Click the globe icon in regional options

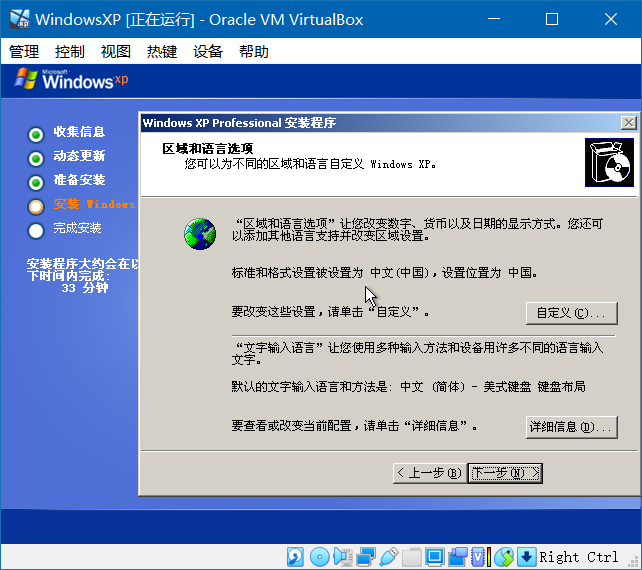click(x=200, y=234)
